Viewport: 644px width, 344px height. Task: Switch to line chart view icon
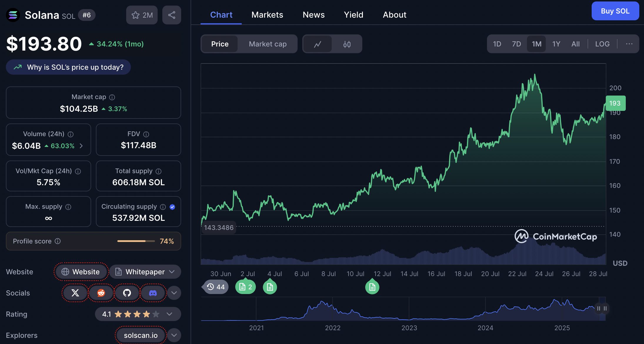(318, 44)
